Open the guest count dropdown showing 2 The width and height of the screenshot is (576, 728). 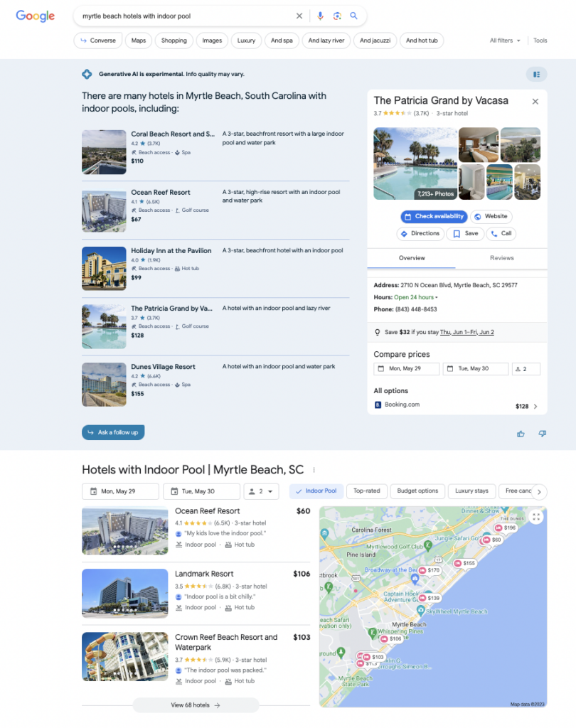click(261, 491)
